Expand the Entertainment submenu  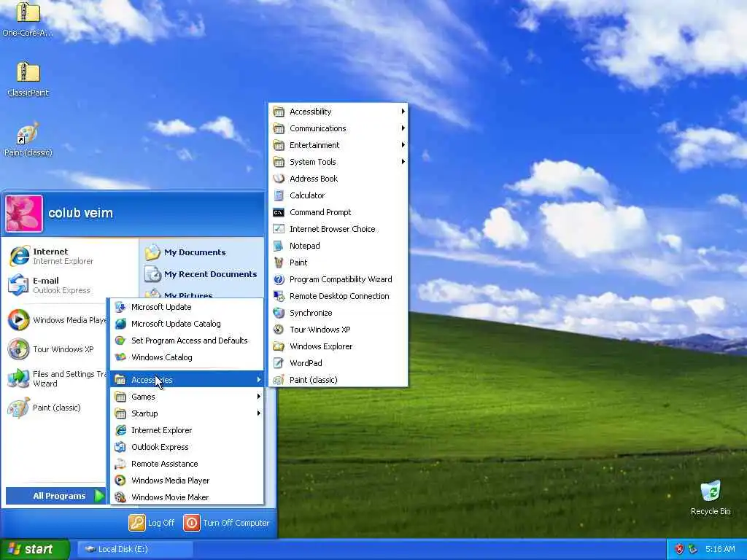[x=338, y=145]
